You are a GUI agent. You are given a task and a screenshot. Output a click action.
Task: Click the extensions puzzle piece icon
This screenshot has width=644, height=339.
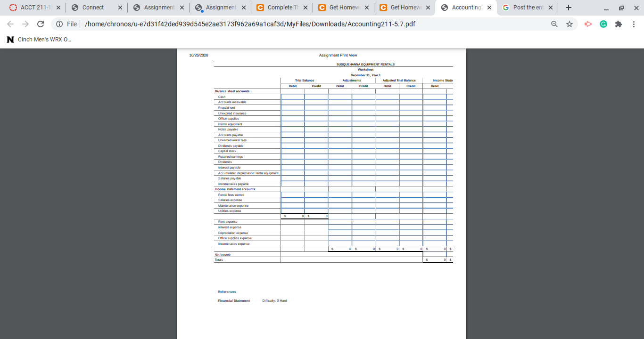[x=619, y=24]
